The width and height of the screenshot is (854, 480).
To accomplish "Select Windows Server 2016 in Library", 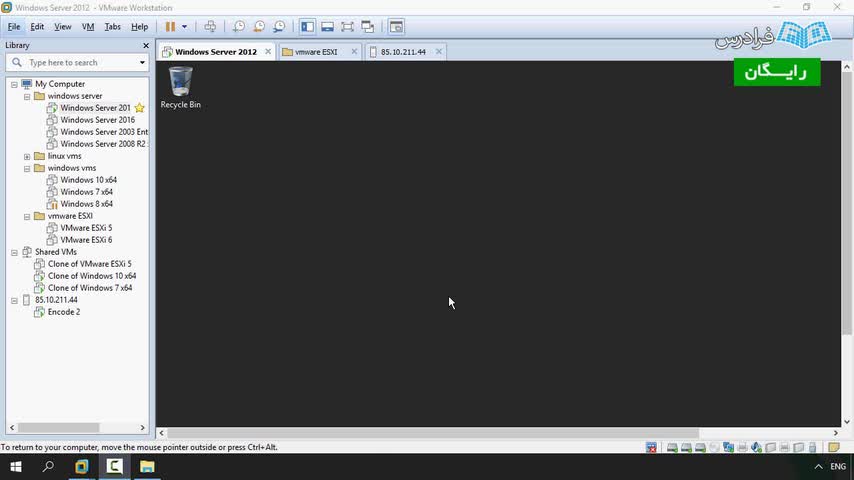I will click(x=97, y=120).
